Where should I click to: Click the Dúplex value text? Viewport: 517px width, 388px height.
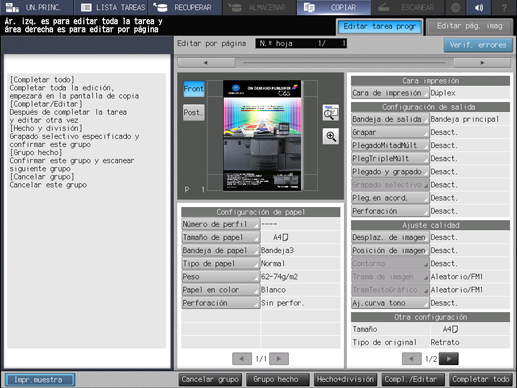tap(443, 93)
